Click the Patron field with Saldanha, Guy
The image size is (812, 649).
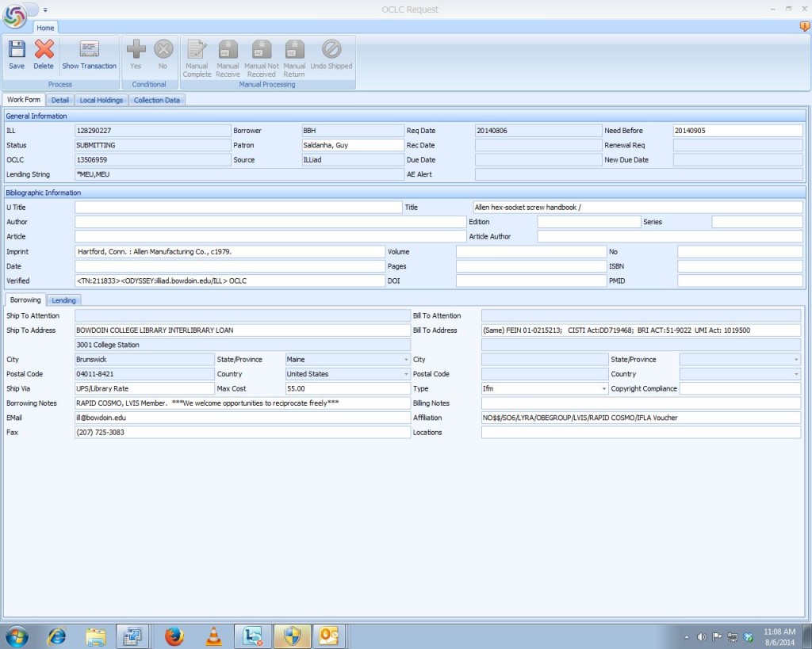point(353,145)
